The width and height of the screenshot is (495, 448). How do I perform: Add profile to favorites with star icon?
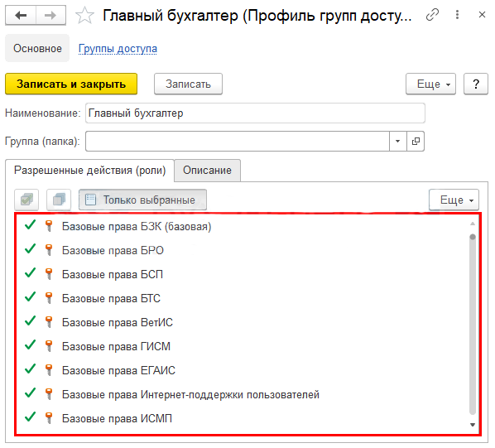point(84,16)
